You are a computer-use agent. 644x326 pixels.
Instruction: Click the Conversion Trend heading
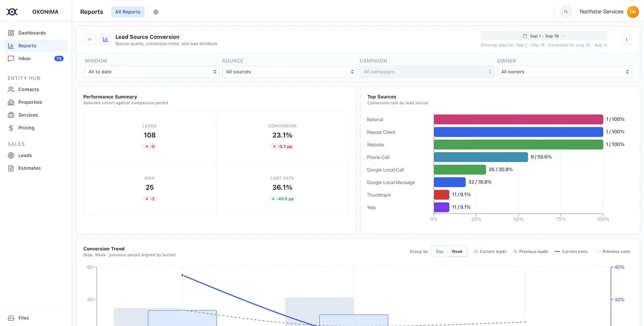click(104, 249)
